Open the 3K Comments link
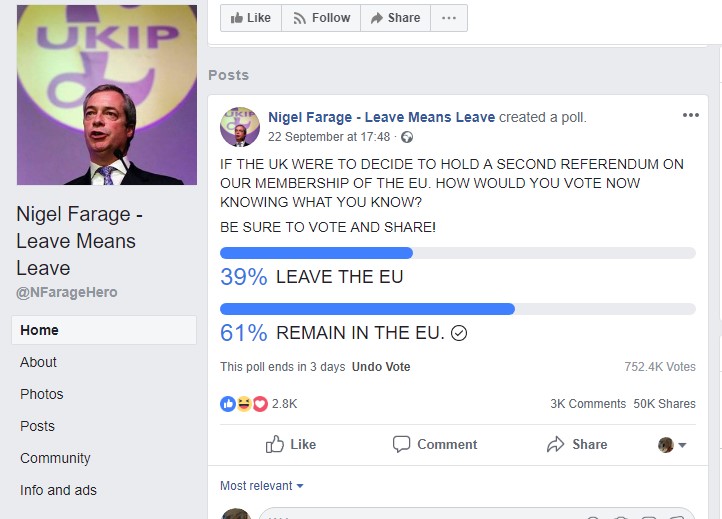Image resolution: width=722 pixels, height=519 pixels. pos(588,404)
